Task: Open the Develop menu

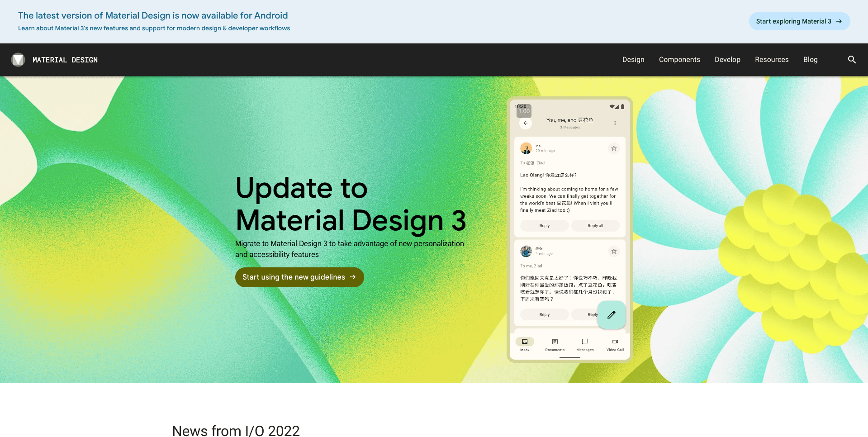Action: [727, 60]
